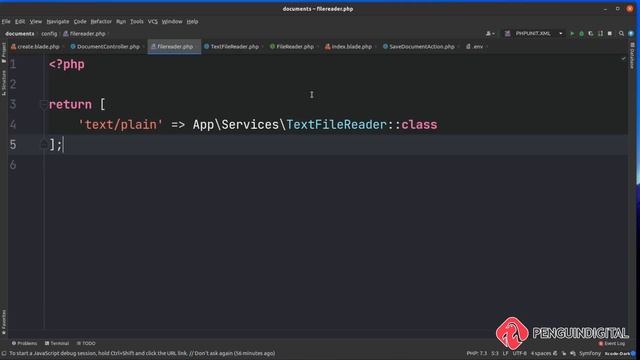Open the Run menu

pyautogui.click(x=121, y=21)
